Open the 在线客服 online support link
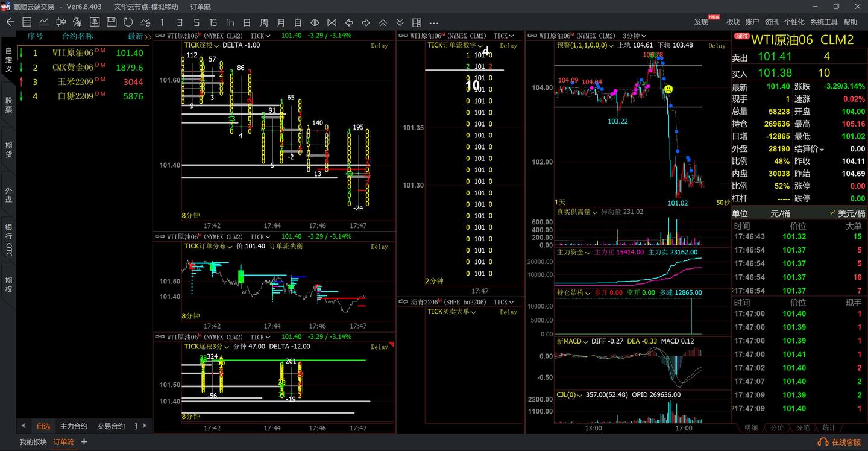 point(839,442)
